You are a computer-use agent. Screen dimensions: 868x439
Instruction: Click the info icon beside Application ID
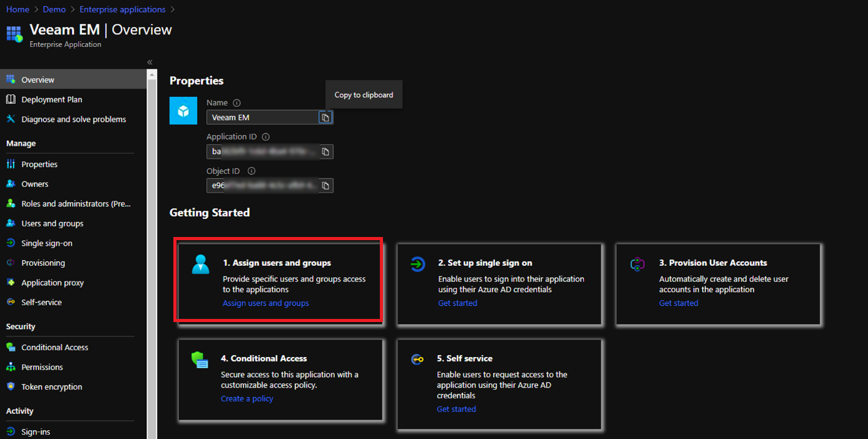pos(265,137)
